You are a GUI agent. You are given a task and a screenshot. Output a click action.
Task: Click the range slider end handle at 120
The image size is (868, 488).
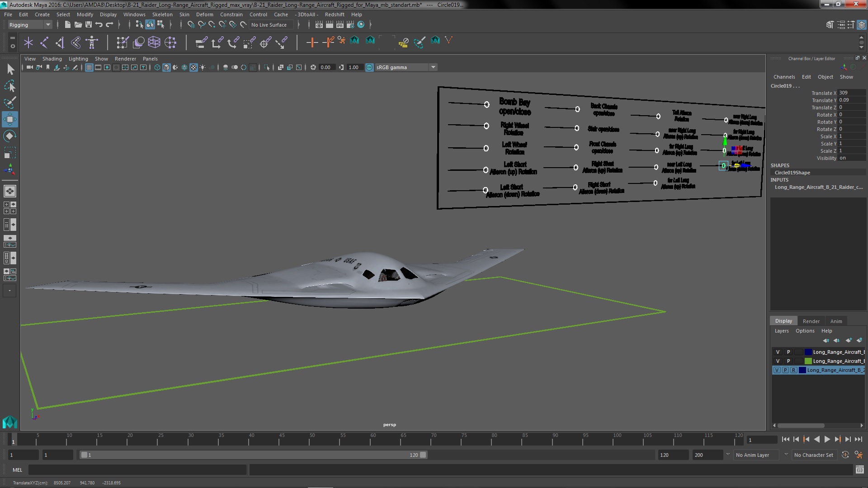pyautogui.click(x=423, y=455)
